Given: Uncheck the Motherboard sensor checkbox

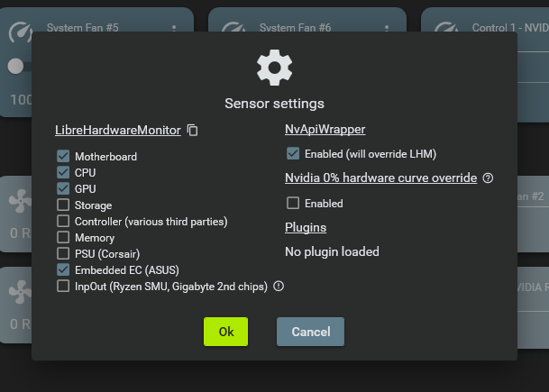Looking at the screenshot, I should [63, 156].
